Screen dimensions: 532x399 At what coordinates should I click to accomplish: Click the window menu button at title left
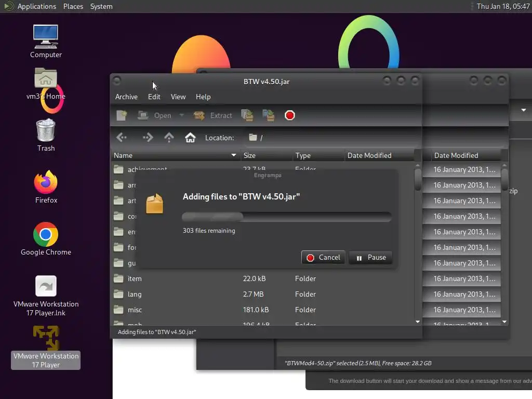(117, 81)
